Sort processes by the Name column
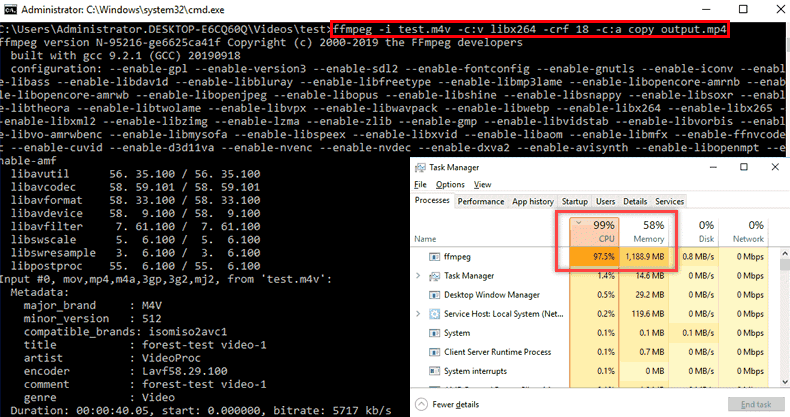Viewport: 790px width, 417px height. 425,239
